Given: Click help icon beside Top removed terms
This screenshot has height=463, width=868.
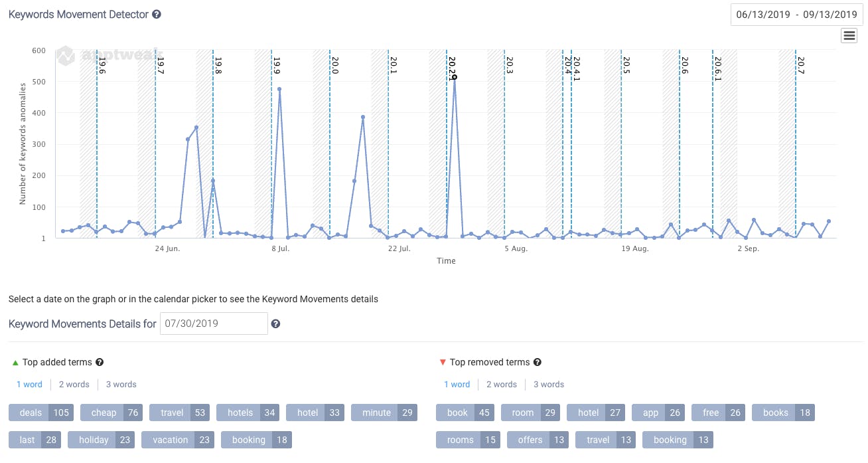Looking at the screenshot, I should click(538, 362).
